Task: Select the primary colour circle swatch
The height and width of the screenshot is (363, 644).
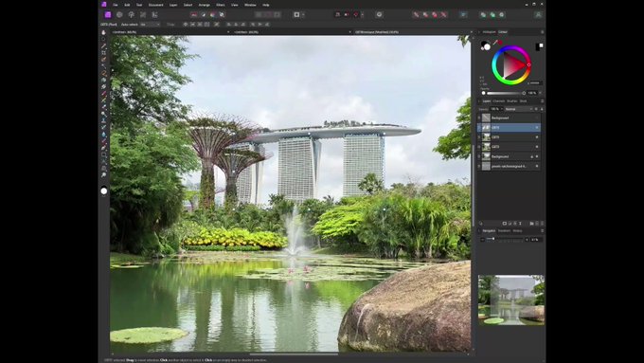Action: click(x=487, y=46)
